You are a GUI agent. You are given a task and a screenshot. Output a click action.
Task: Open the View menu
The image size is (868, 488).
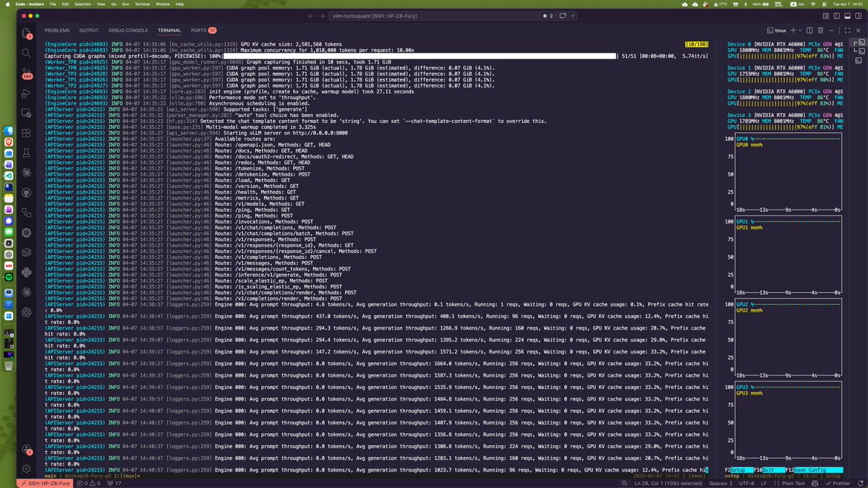tap(101, 4)
